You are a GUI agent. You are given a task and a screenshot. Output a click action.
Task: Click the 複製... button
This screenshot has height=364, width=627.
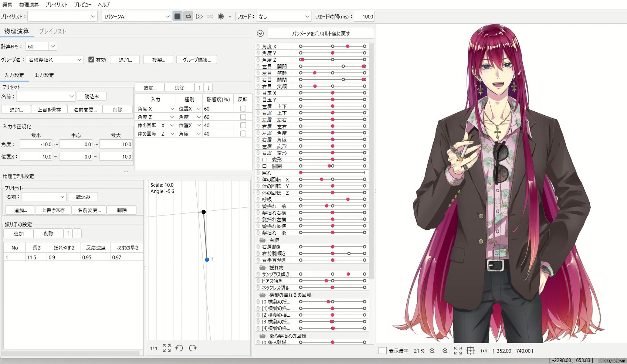point(159,60)
